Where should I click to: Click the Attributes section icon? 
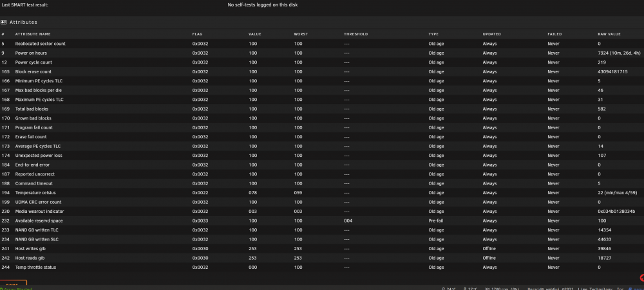[x=3, y=22]
